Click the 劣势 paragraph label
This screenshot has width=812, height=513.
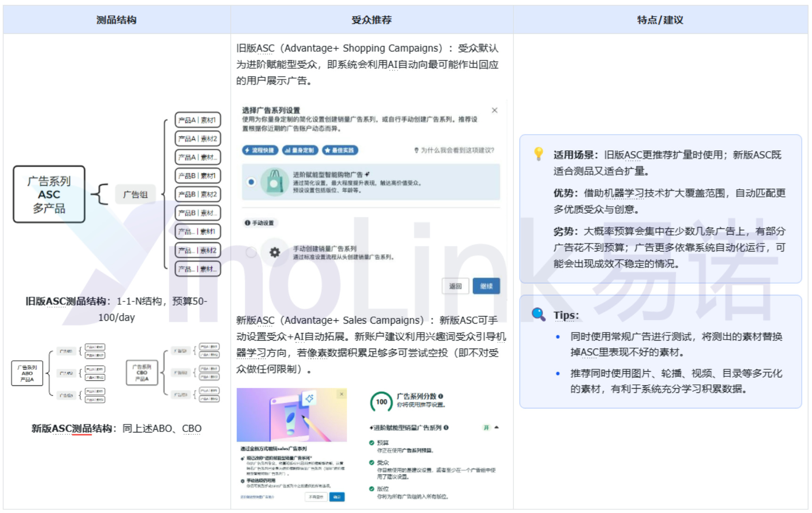(566, 231)
